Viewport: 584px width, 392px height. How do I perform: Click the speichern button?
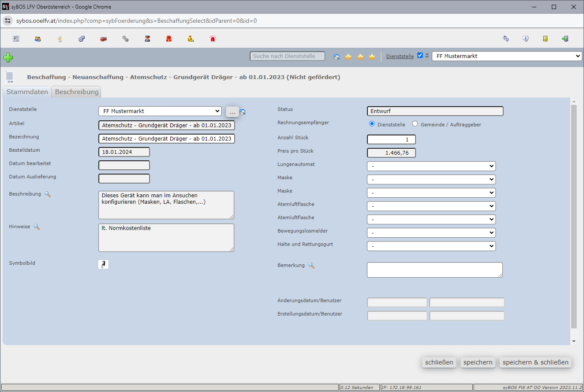[477, 362]
